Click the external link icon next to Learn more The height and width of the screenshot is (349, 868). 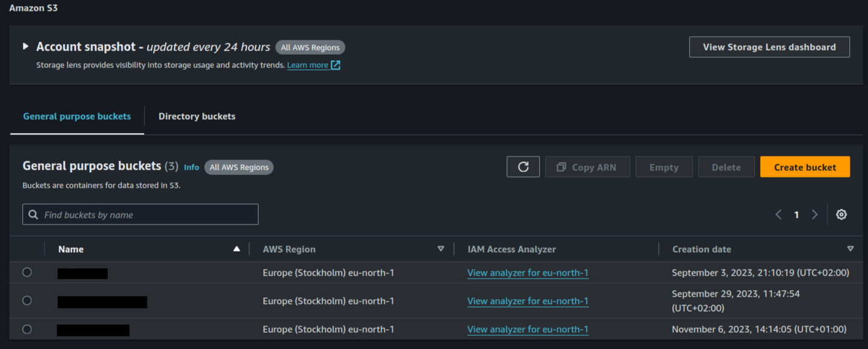coord(336,65)
